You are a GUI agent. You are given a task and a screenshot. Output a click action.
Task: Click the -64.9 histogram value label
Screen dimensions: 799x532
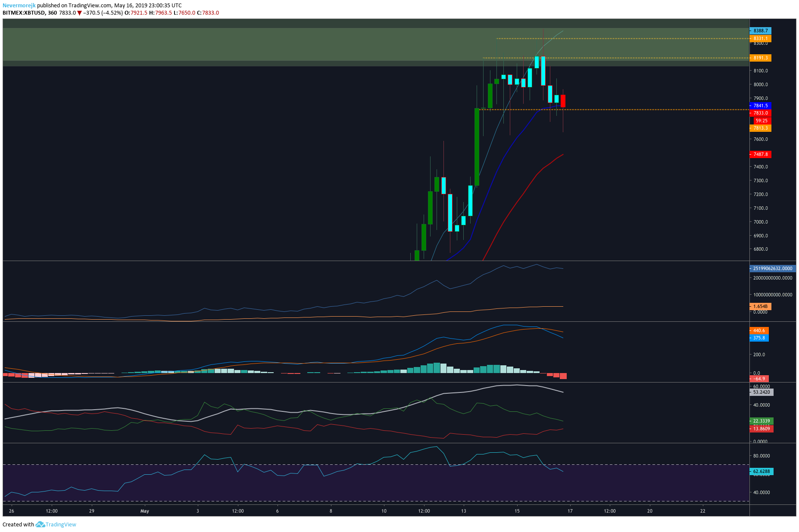759,379
